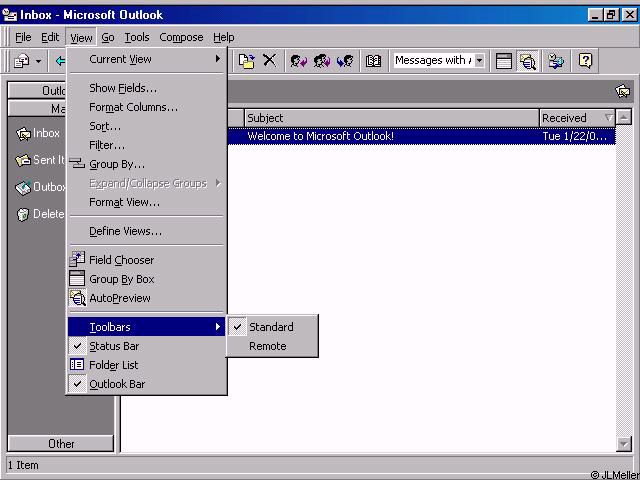640x480 pixels.
Task: Open the Help menu
Action: [x=223, y=38]
